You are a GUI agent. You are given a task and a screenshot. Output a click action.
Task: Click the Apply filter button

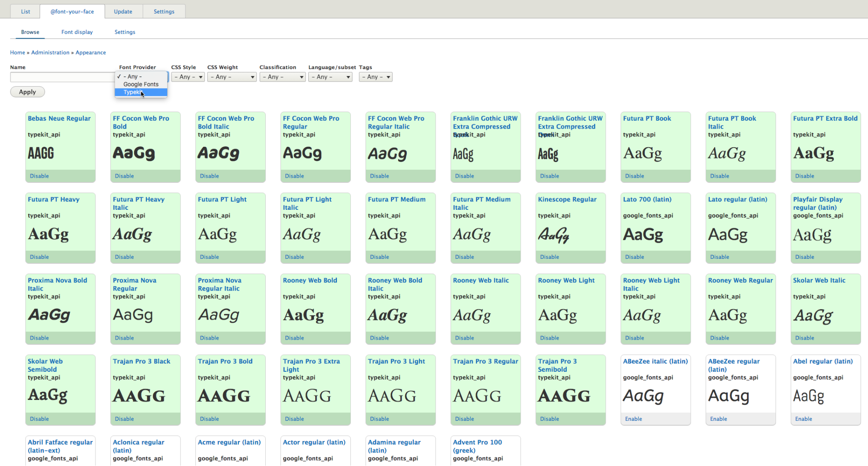point(27,92)
